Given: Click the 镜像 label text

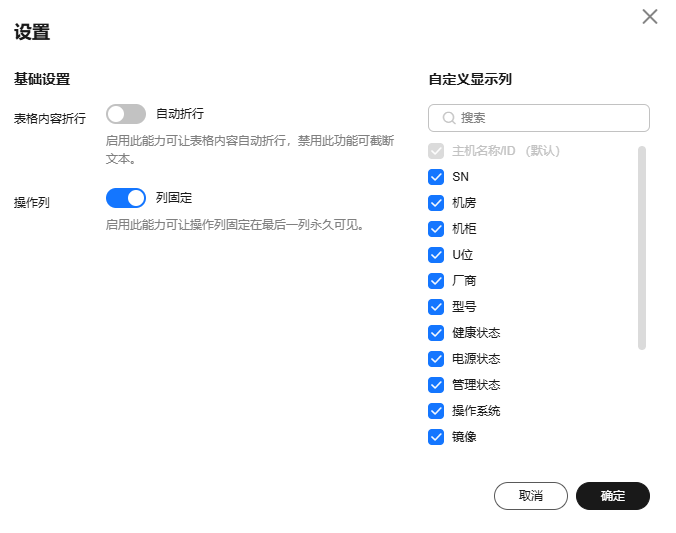Looking at the screenshot, I should coord(464,437).
